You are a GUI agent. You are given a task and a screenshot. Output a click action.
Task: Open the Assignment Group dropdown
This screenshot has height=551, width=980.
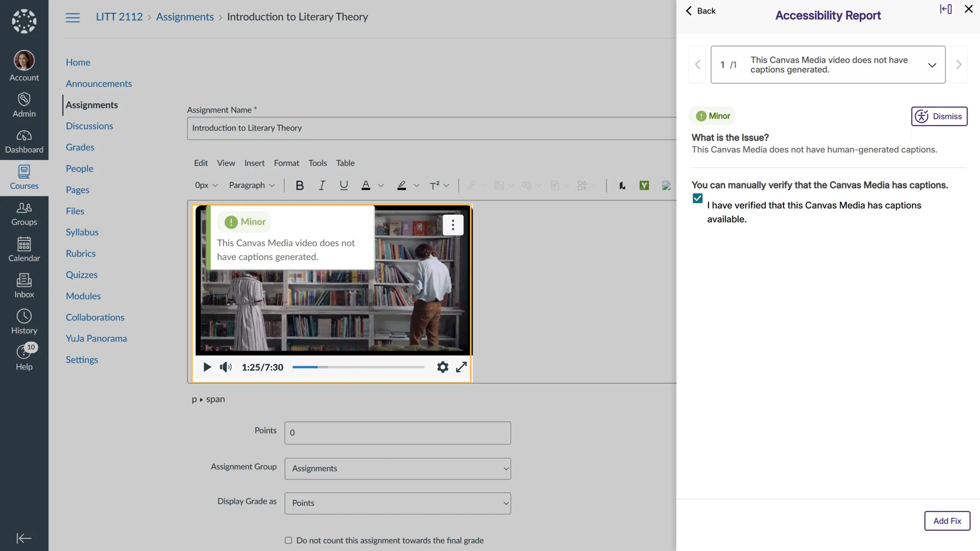tap(397, 468)
